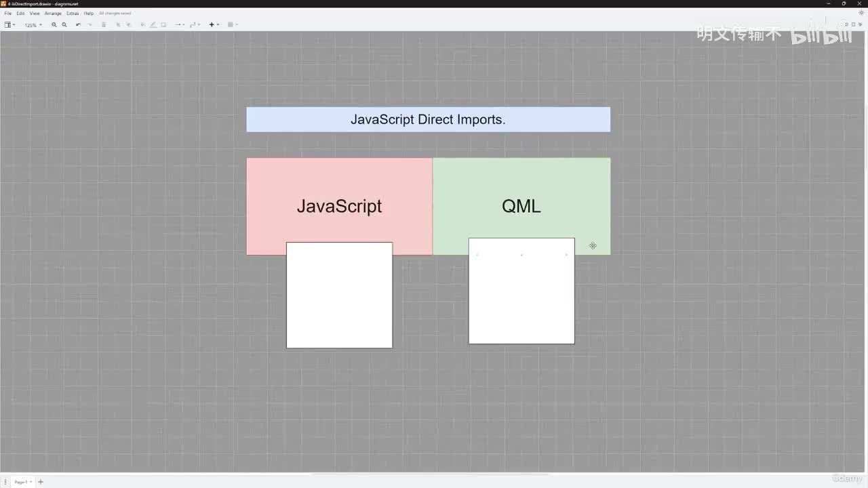Open the 125% zoom level dropdown
The width and height of the screenshot is (868, 488).
tap(33, 25)
